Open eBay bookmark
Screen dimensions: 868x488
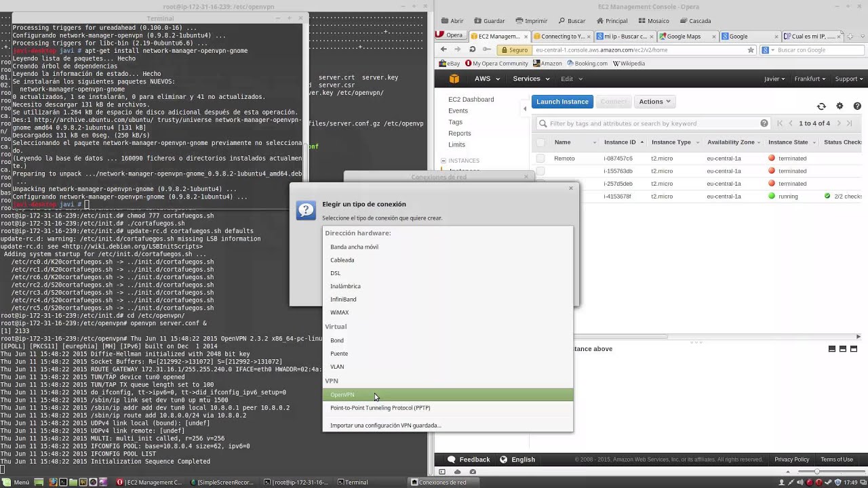[x=450, y=64]
